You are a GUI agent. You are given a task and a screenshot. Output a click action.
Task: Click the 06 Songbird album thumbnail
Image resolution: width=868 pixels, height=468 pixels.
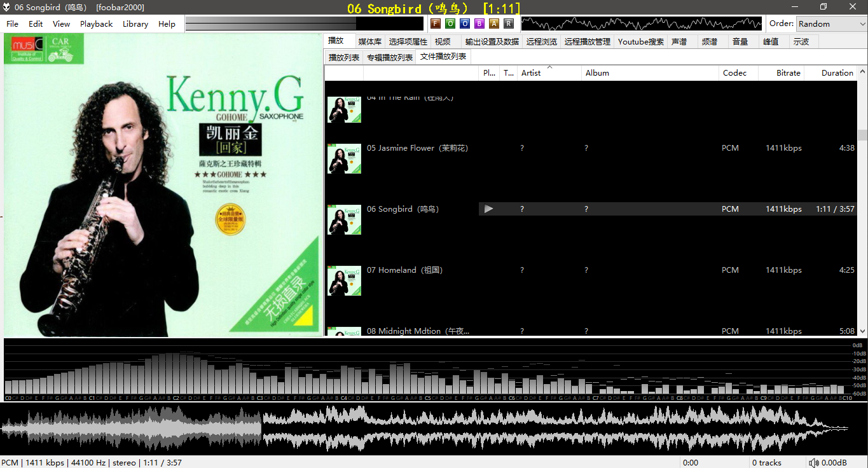click(344, 219)
